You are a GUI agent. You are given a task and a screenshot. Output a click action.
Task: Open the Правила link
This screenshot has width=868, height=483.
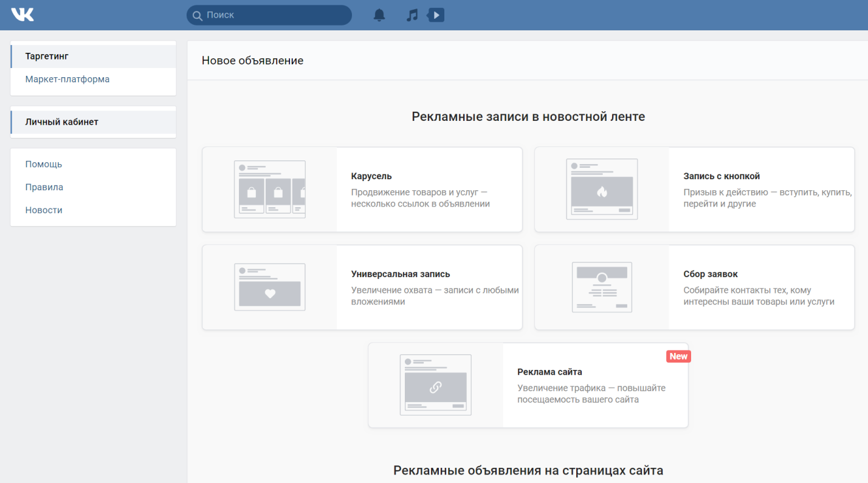click(44, 187)
